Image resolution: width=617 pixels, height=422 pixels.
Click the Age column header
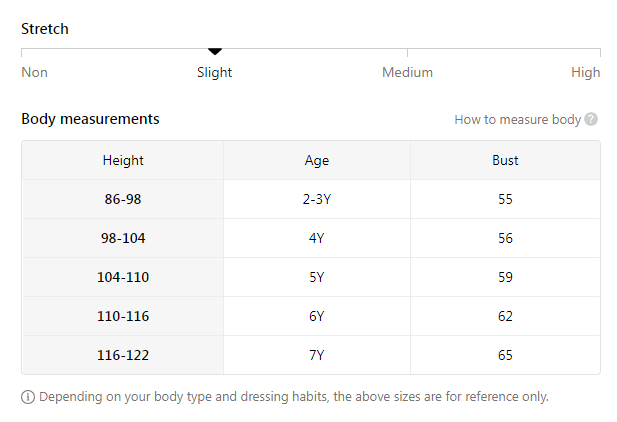pyautogui.click(x=317, y=160)
